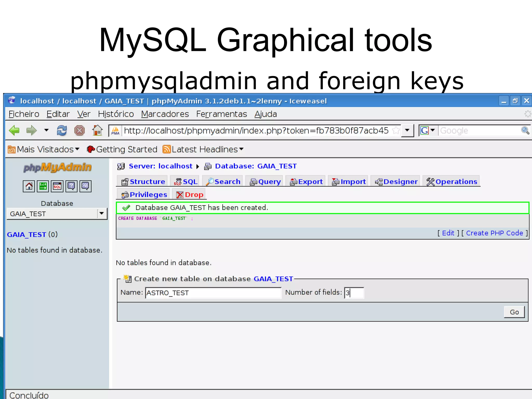Open MySQL SQL documentation icon

click(x=85, y=186)
